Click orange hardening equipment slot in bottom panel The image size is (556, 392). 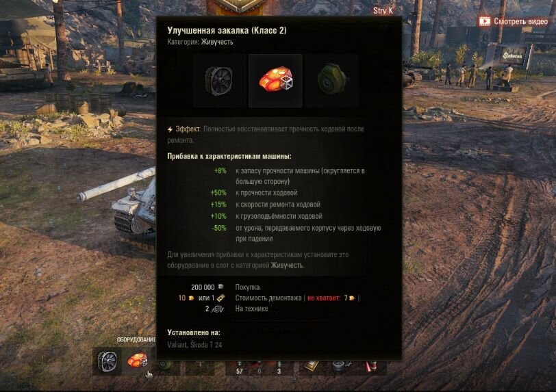(136, 361)
